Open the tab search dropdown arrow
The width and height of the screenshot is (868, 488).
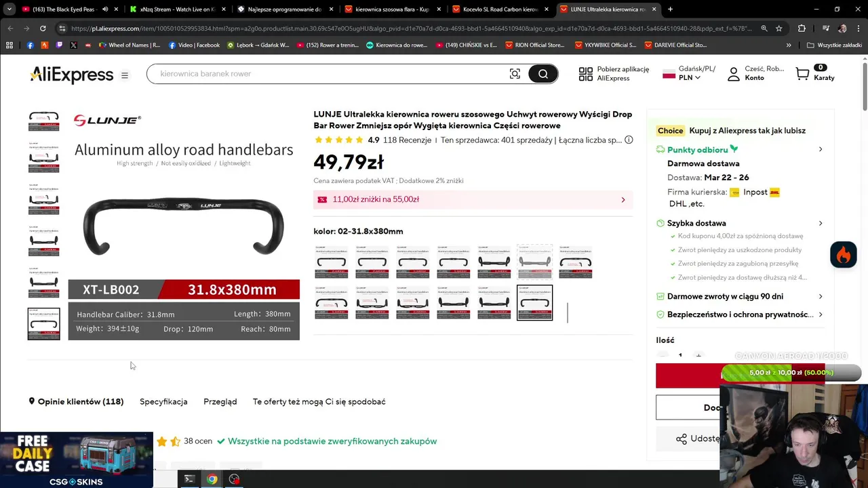pyautogui.click(x=9, y=9)
